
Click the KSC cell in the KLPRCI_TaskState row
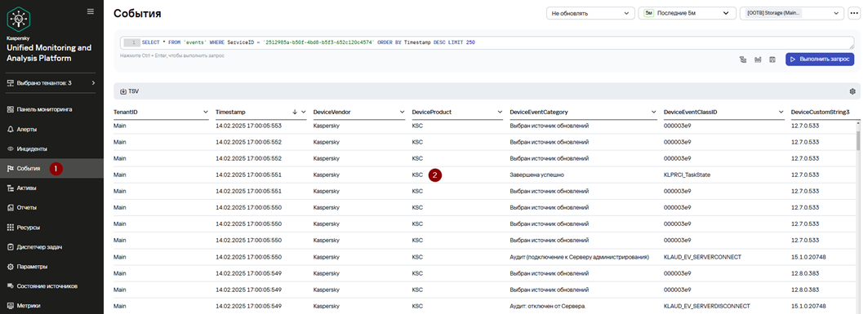click(x=417, y=175)
